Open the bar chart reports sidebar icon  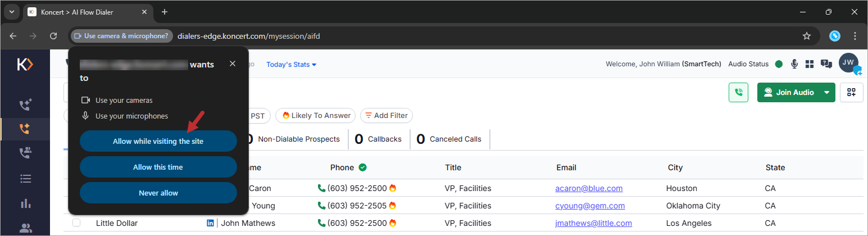[25, 203]
